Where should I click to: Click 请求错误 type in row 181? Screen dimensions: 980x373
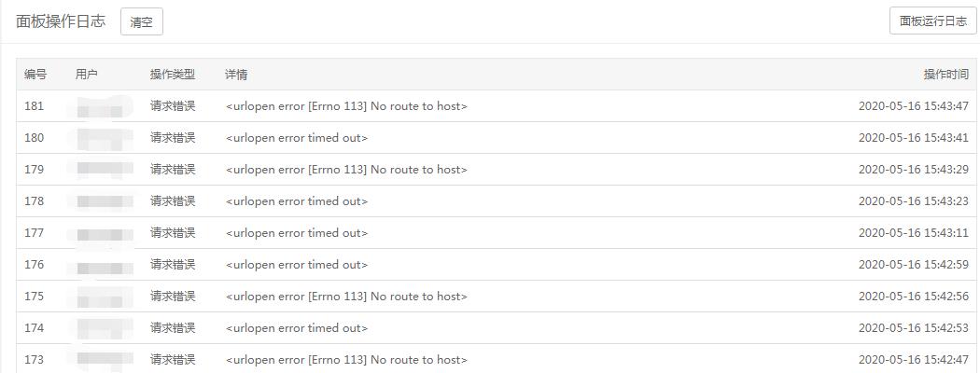[x=173, y=106]
